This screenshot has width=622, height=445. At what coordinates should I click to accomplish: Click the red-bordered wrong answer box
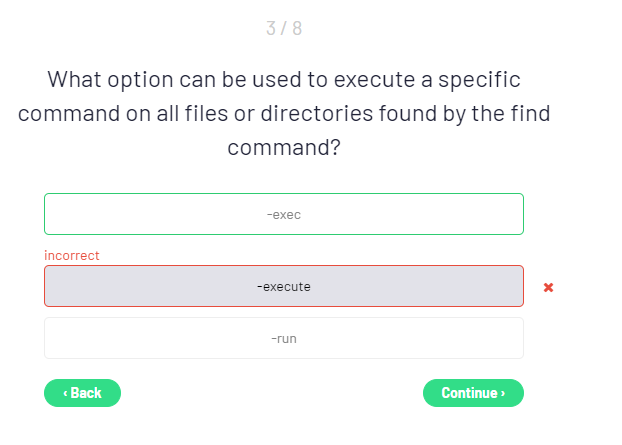click(284, 286)
